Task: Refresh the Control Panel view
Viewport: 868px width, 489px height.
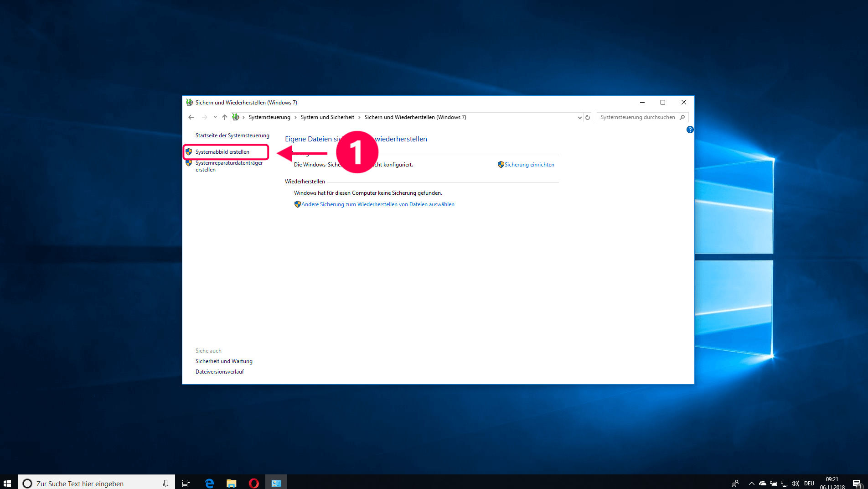Action: point(588,117)
